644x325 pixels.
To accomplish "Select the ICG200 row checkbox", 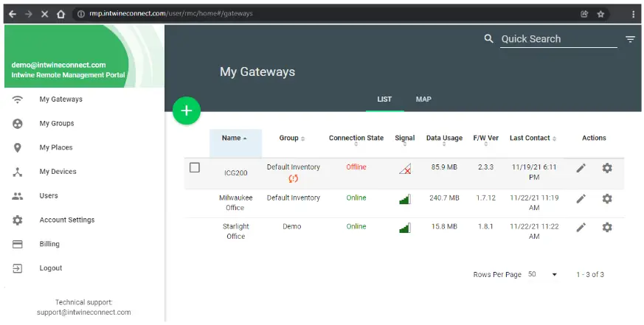I will 195,167.
